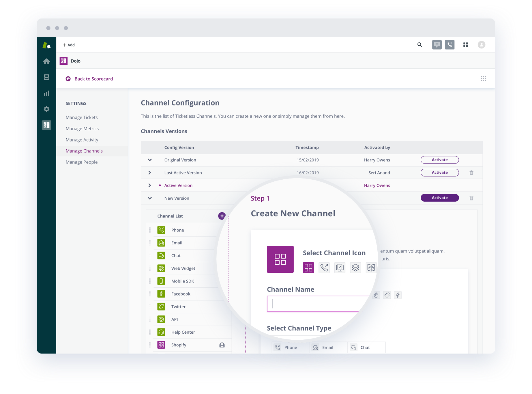Viewport: 532px width, 394px height.
Task: Click the search magnifier icon
Action: coord(419,45)
